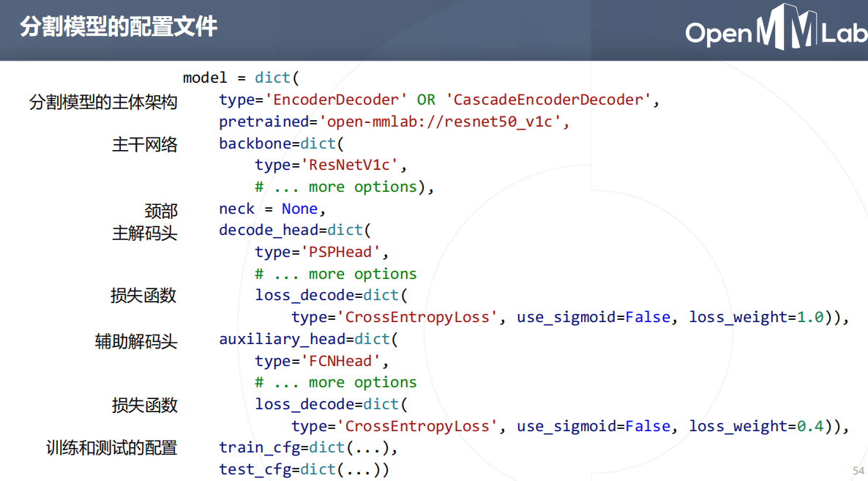Image resolution: width=868 pixels, height=481 pixels.
Task: Select the 辅助解码头 label
Action: (136, 341)
